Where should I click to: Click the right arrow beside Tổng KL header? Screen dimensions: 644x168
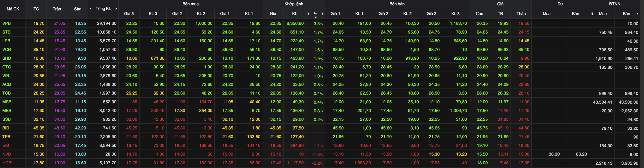pos(116,9)
